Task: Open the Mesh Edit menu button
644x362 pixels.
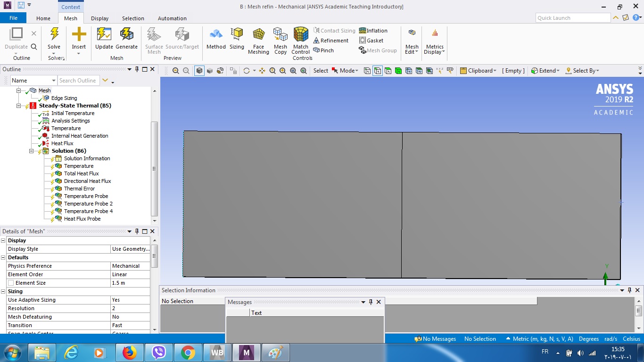Action: click(x=412, y=41)
